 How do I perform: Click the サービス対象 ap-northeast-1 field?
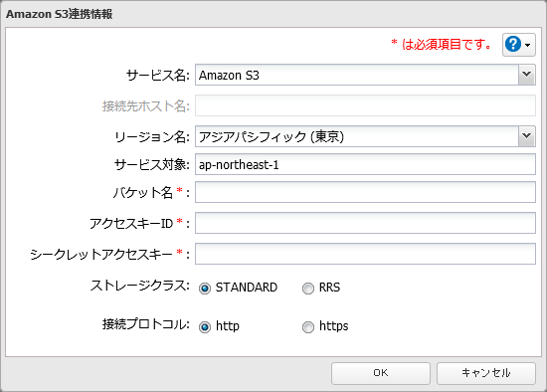coord(365,164)
